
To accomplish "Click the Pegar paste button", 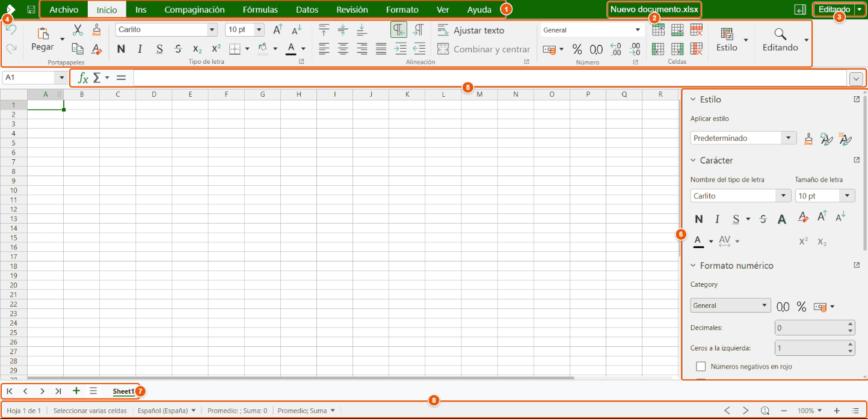I will (x=43, y=39).
